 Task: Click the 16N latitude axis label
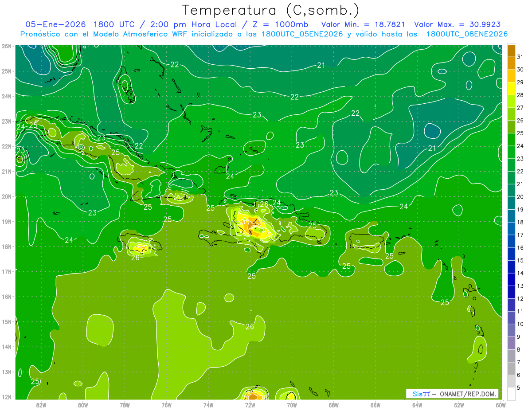click(6, 297)
